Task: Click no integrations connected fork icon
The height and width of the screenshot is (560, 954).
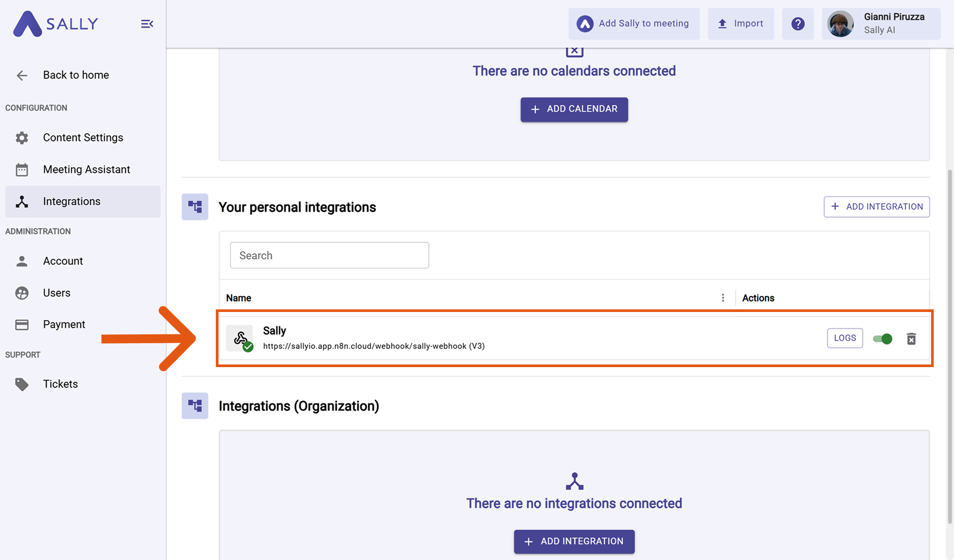Action: coord(574,481)
